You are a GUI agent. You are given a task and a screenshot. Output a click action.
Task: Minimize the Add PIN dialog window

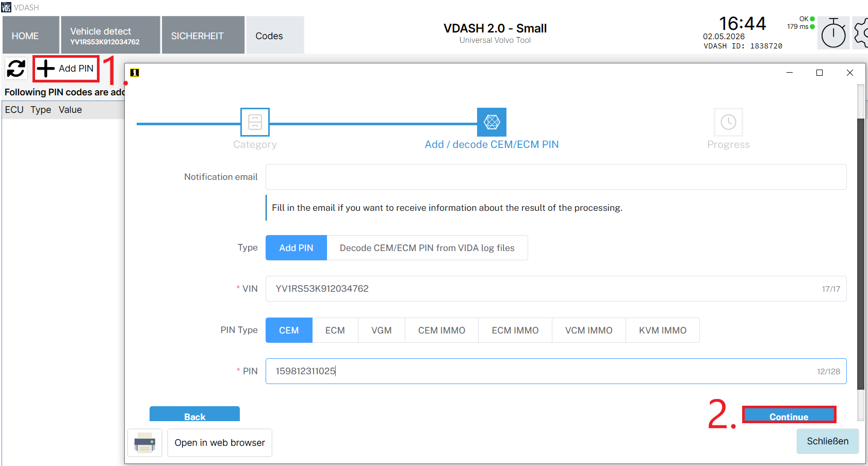pos(790,73)
